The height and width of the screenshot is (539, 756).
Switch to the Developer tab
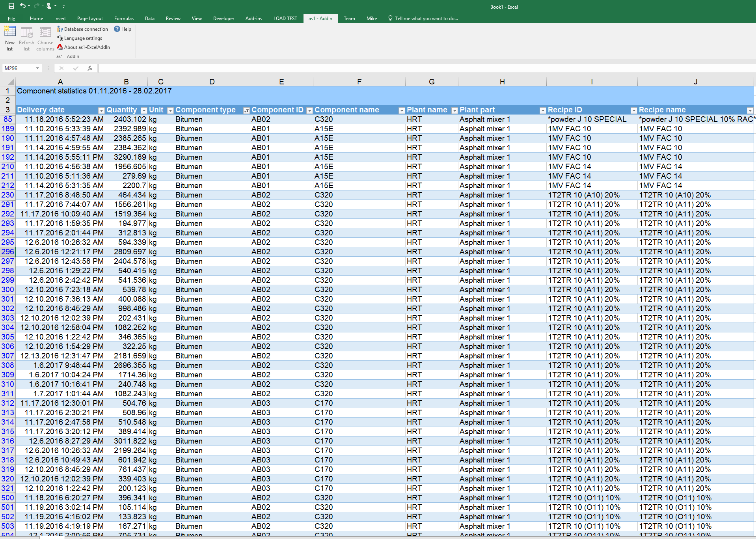click(223, 19)
